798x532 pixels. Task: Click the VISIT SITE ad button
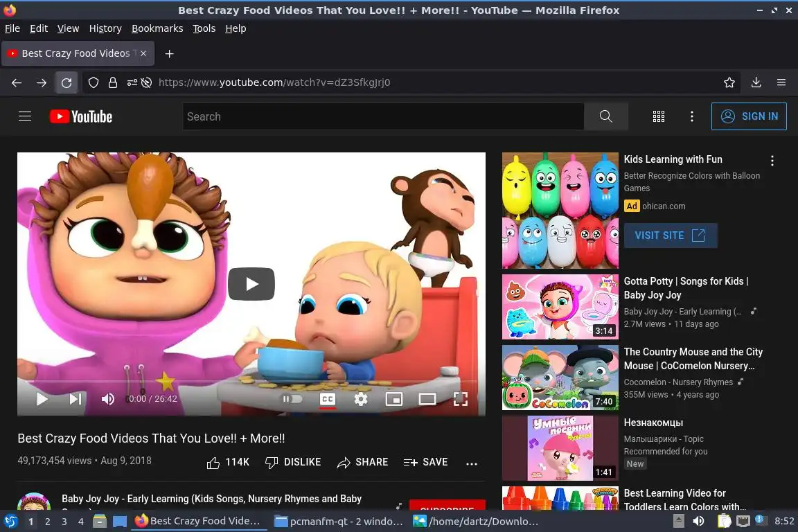(x=671, y=236)
